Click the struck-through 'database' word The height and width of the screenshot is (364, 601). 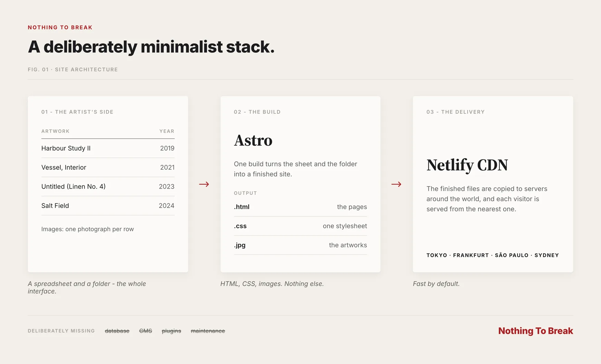coord(117,331)
